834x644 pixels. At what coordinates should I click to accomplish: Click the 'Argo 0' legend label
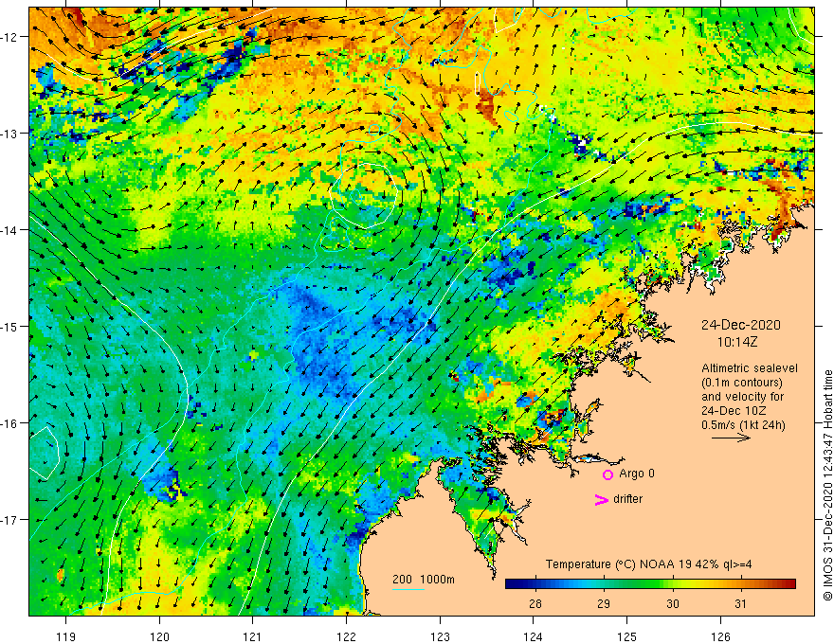[x=637, y=474]
